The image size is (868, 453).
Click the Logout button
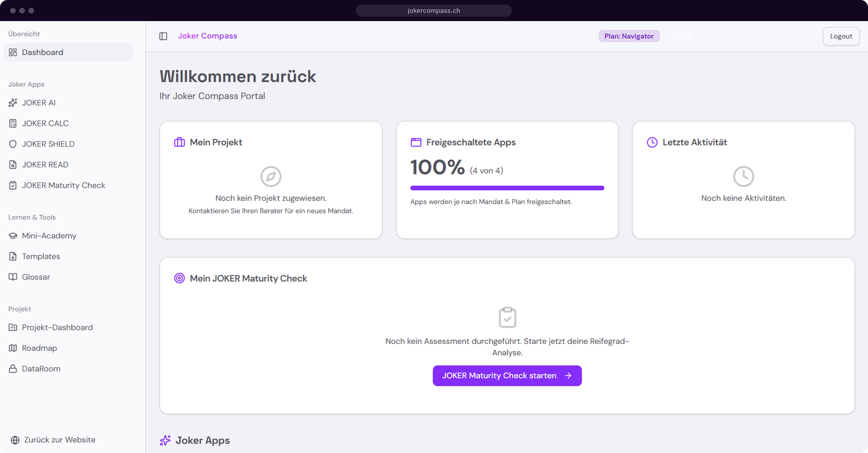841,36
